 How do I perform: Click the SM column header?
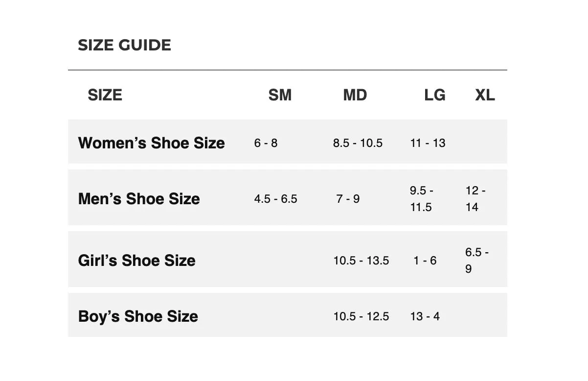(x=280, y=95)
